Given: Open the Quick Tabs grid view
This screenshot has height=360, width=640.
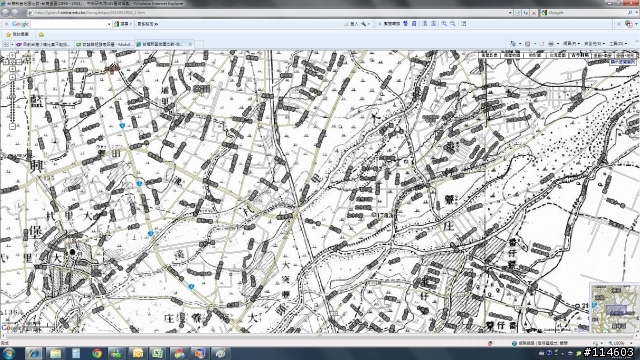Looking at the screenshot, I should 6,44.
